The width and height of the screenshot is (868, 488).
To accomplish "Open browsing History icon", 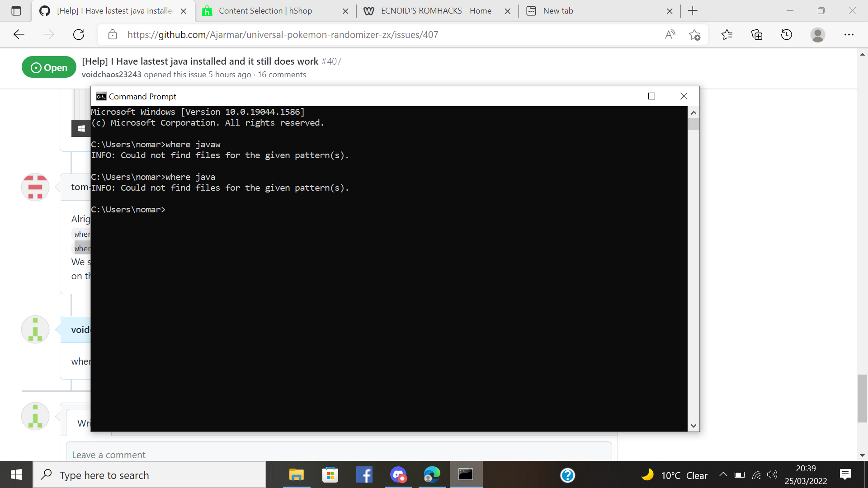I will [x=787, y=34].
